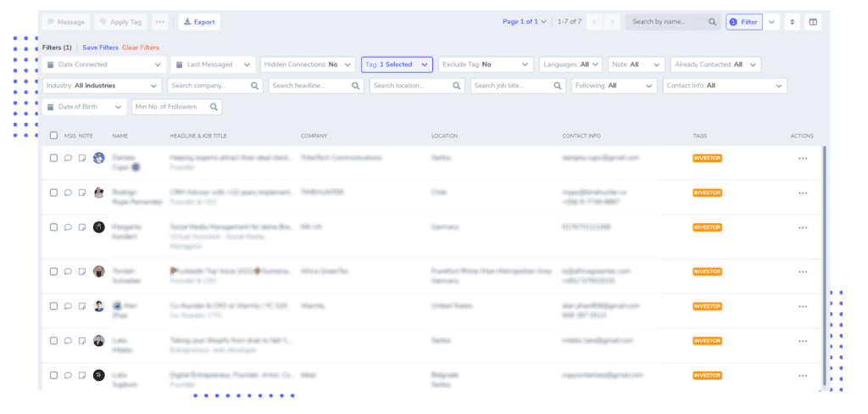Open actions menu for last row
The width and height of the screenshot is (868, 414).
[803, 376]
